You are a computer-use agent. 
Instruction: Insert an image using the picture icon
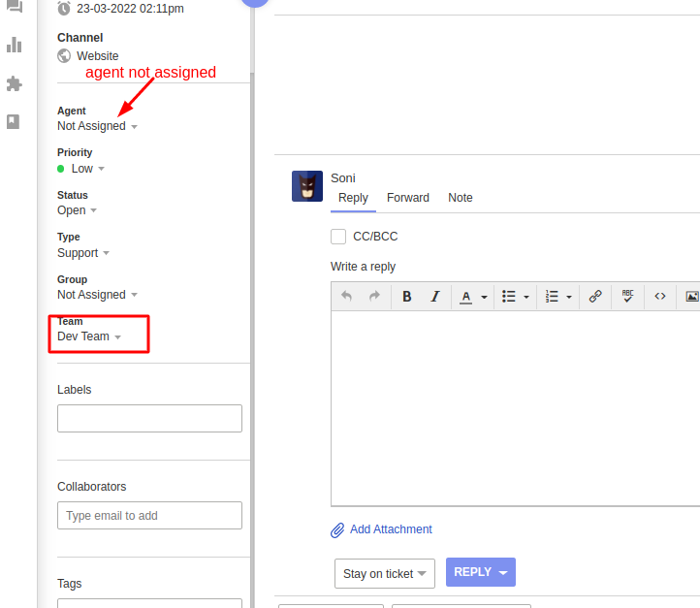(x=692, y=296)
